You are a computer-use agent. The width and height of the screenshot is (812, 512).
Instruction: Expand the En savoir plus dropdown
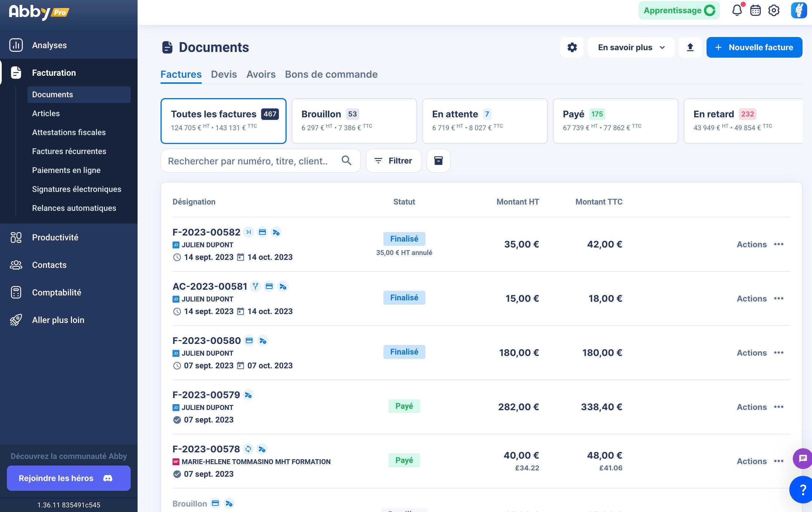tap(631, 47)
